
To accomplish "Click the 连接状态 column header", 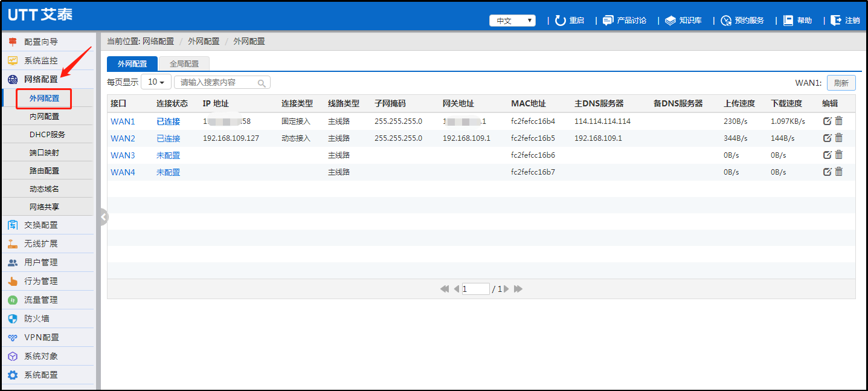I will pos(172,103).
